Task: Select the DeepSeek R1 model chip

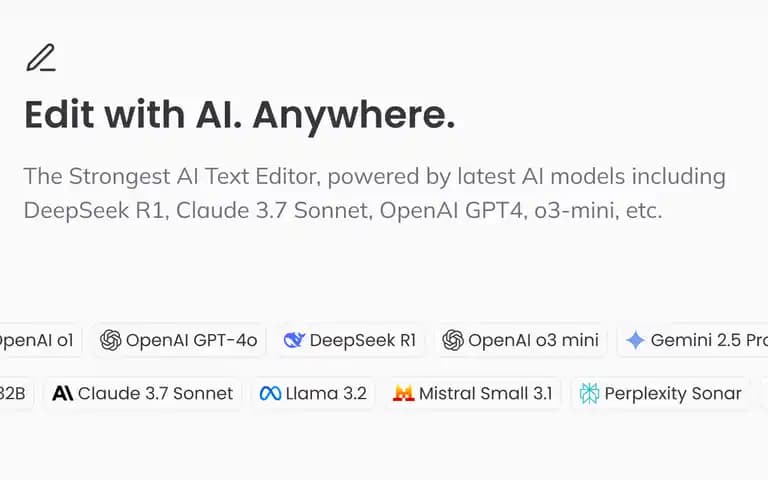Action: coord(351,340)
